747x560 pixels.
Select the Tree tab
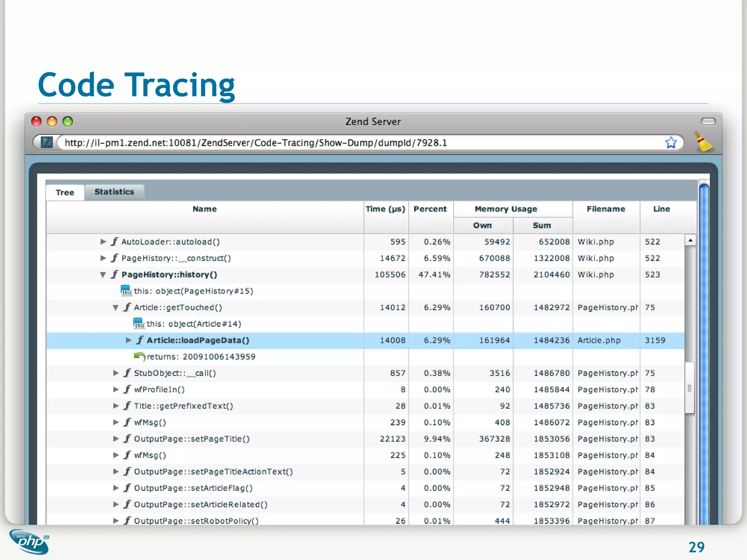(65, 192)
